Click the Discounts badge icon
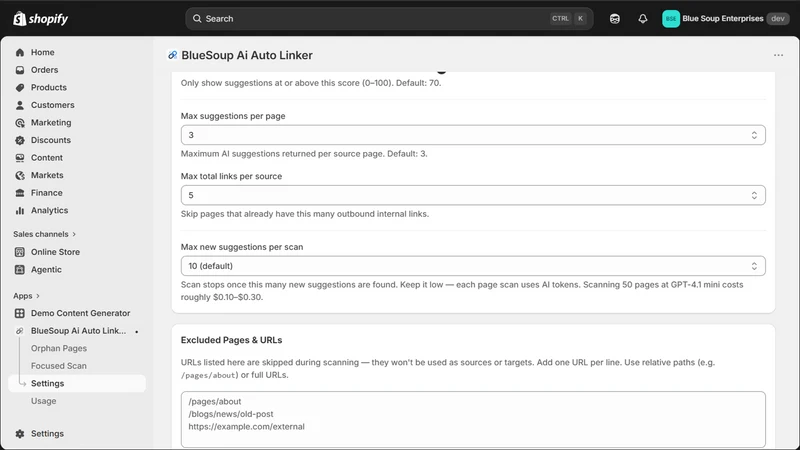Screen dimensions: 800x450 (20, 140)
